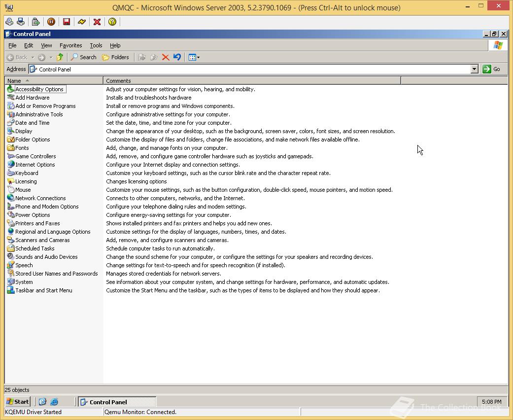Image resolution: width=513 pixels, height=420 pixels.
Task: Select the System row
Action: (x=20, y=282)
